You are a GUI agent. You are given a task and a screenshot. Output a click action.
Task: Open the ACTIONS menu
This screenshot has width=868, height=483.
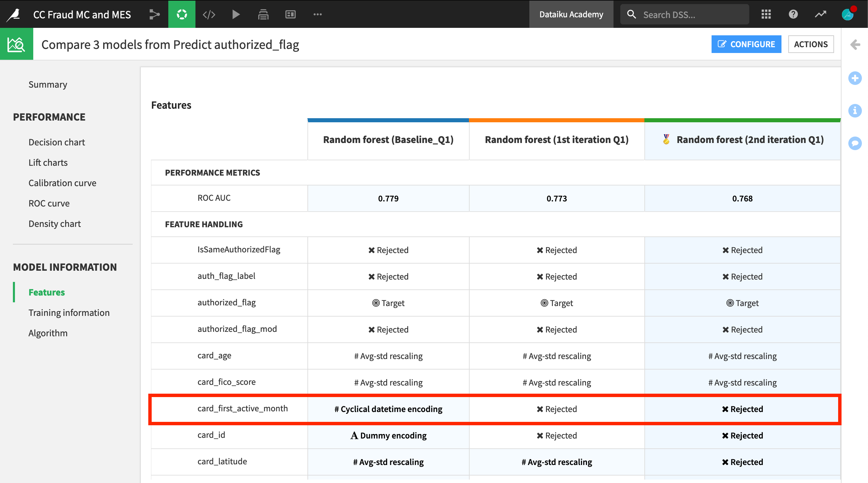(x=811, y=44)
